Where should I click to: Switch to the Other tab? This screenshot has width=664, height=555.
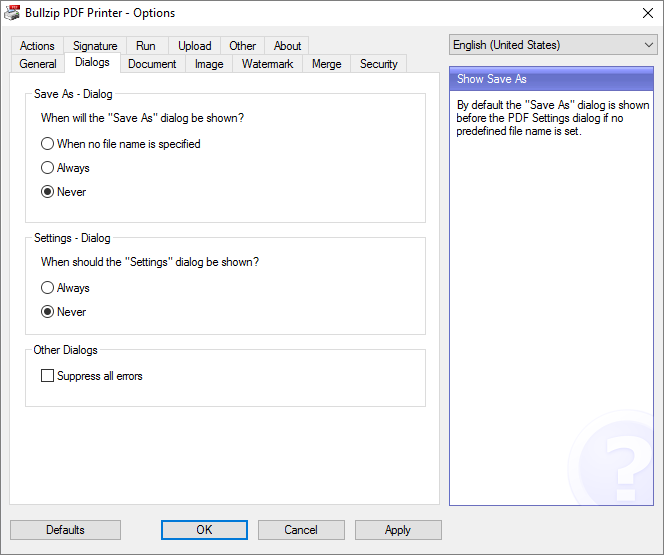[243, 46]
